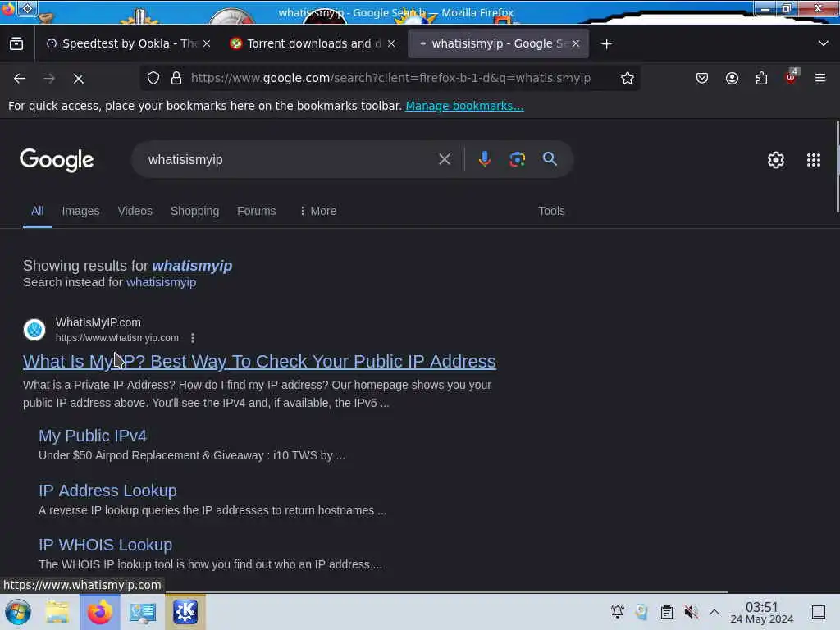This screenshot has width=840, height=630.
Task: Go to Google homepage logo
Action: [57, 160]
